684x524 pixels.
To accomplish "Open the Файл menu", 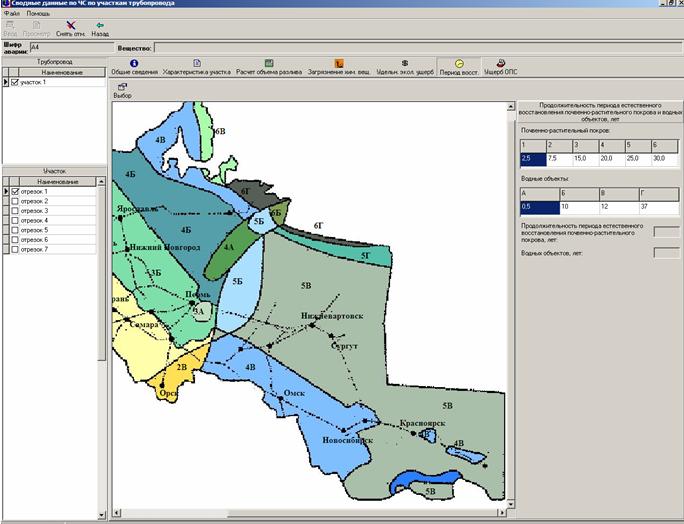I will pyautogui.click(x=12, y=13).
